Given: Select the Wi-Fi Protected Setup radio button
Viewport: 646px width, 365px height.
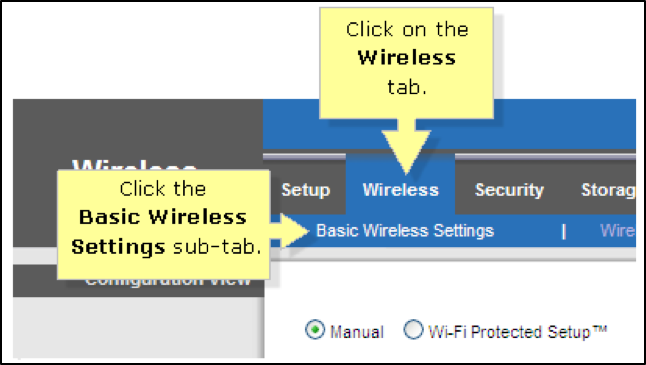Looking at the screenshot, I should 413,330.
